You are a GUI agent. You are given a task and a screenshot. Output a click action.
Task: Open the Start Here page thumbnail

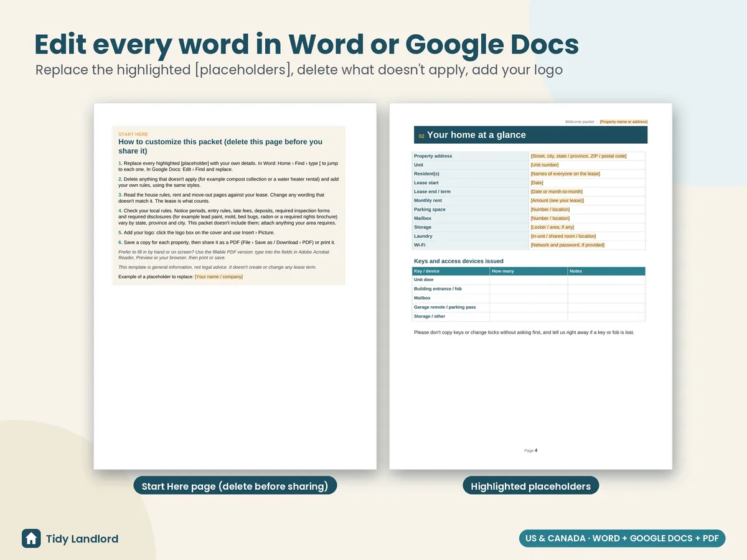(x=235, y=286)
